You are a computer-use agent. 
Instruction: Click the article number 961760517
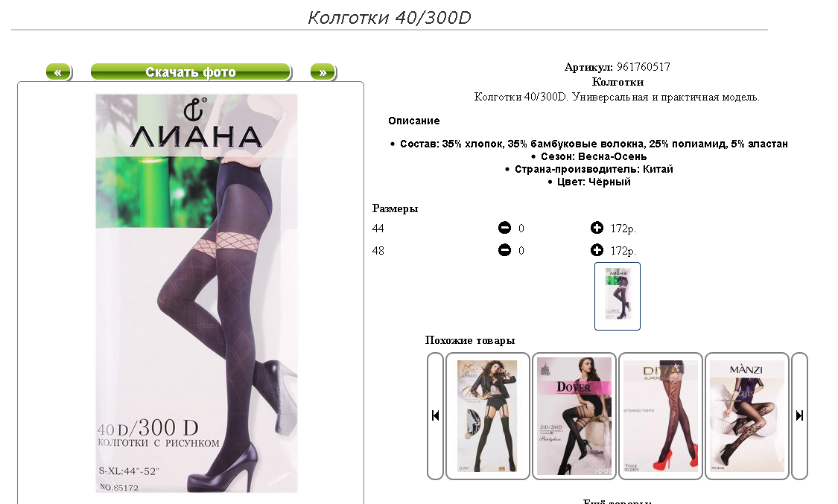644,67
